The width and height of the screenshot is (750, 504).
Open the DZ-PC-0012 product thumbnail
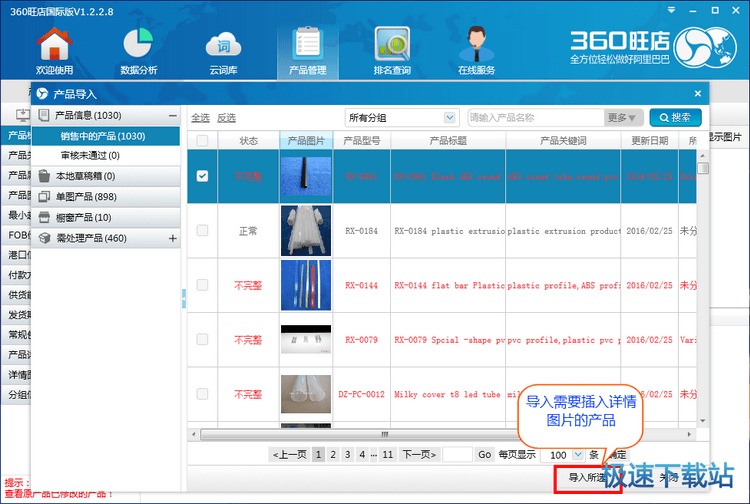click(x=306, y=394)
